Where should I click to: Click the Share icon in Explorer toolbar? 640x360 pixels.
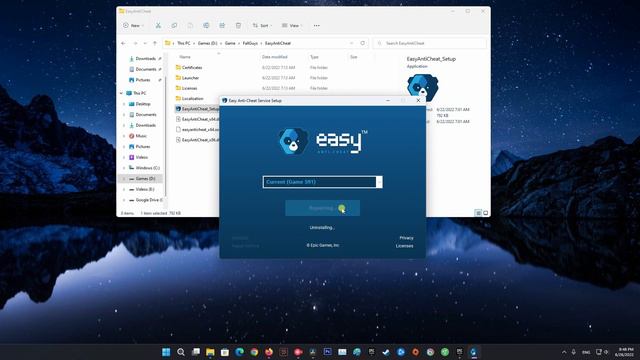point(222,25)
